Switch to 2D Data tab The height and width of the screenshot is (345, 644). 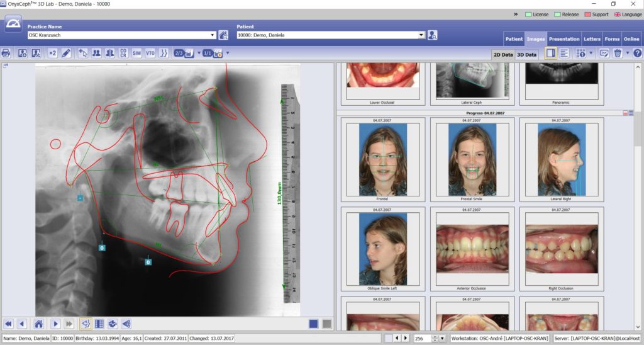point(503,54)
